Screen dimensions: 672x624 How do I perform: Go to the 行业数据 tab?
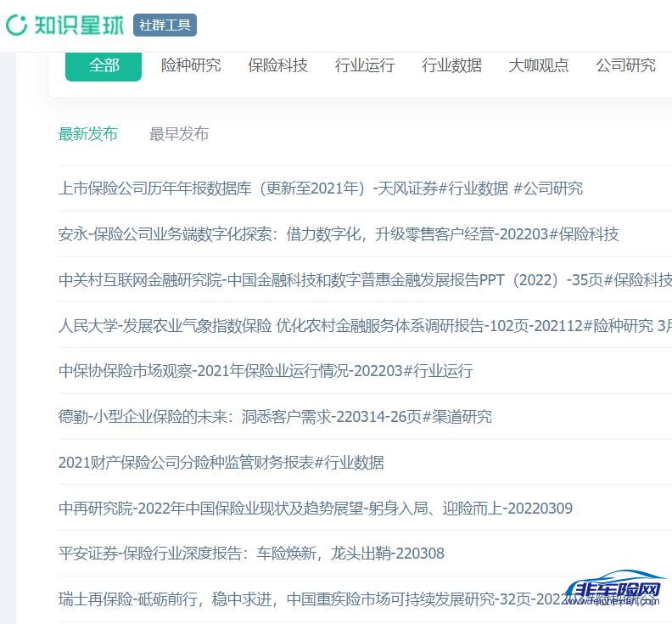[451, 65]
